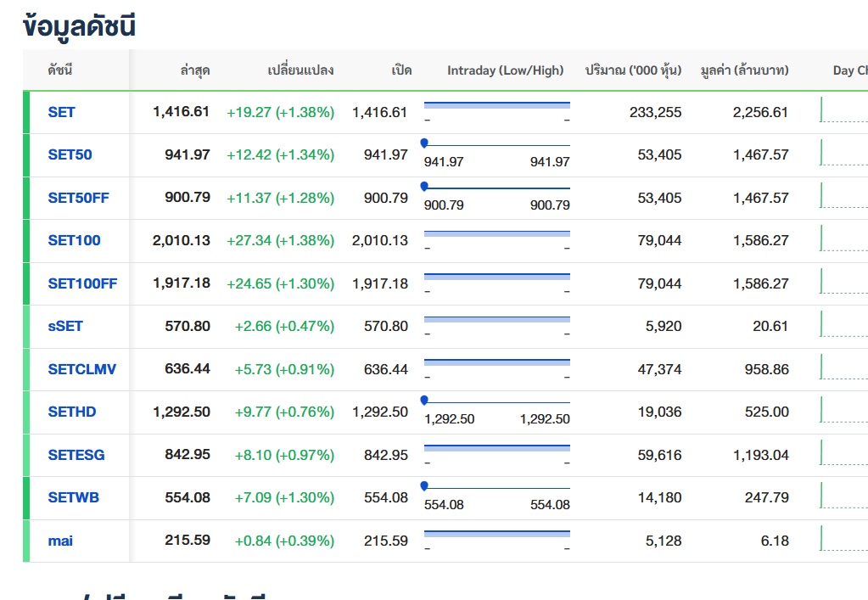Open the mai index link

click(60, 541)
